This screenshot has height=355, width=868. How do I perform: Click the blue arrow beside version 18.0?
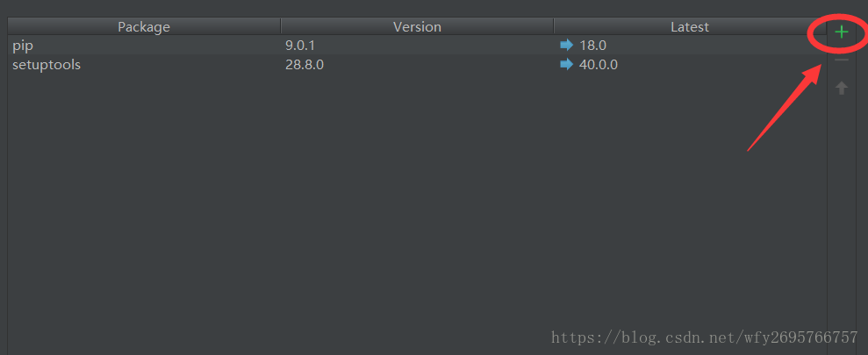click(x=566, y=45)
